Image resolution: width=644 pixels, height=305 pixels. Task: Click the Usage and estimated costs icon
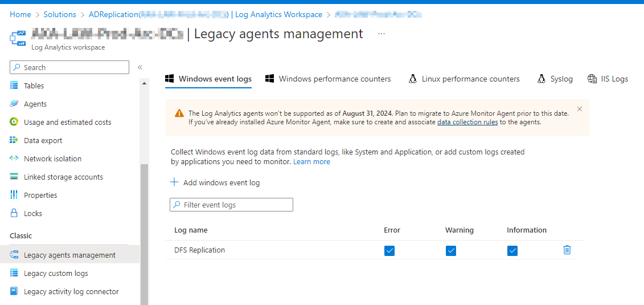pyautogui.click(x=14, y=122)
